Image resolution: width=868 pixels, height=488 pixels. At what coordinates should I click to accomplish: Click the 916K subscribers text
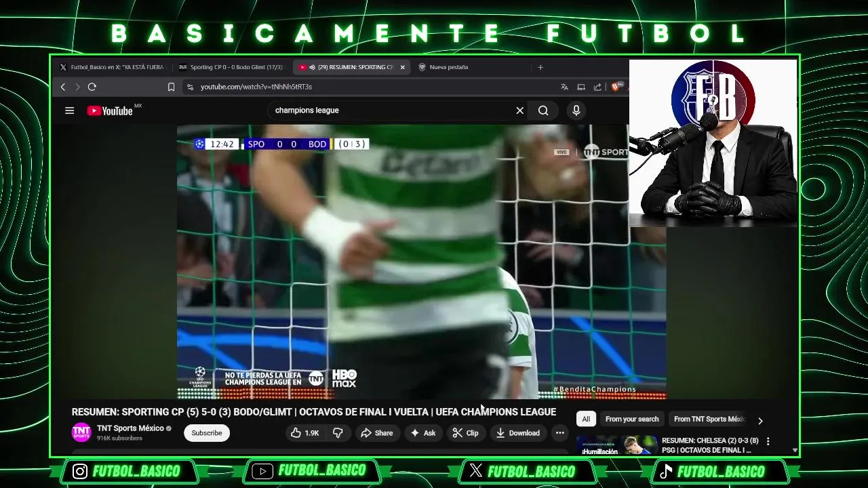point(119,439)
